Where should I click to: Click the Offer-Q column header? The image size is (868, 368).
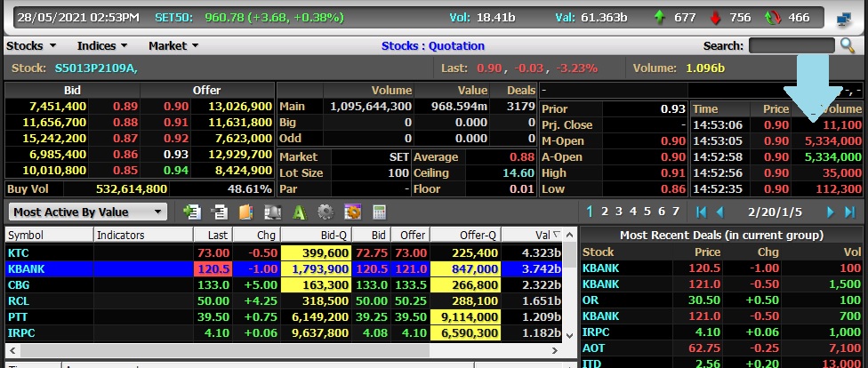coord(465,236)
